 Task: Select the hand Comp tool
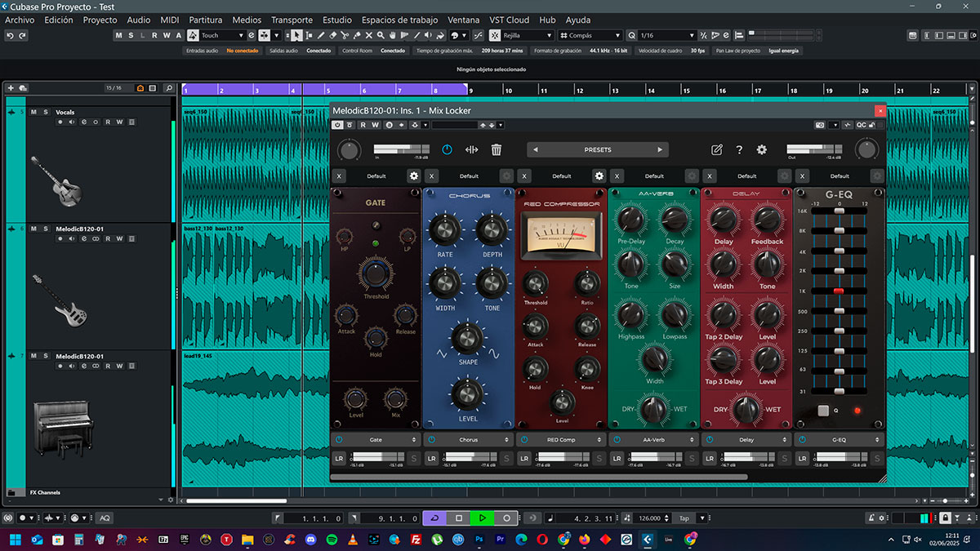[394, 35]
